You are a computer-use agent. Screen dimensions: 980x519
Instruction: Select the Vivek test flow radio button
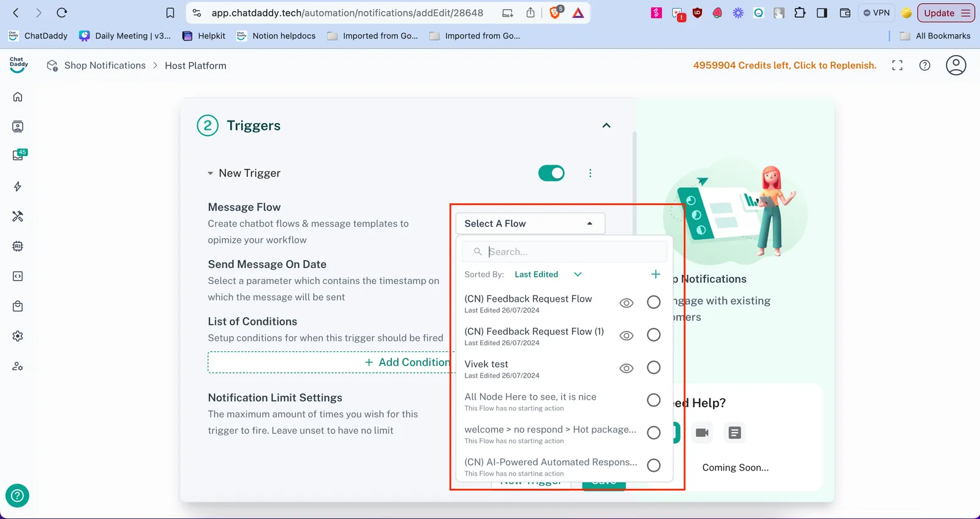tap(654, 367)
